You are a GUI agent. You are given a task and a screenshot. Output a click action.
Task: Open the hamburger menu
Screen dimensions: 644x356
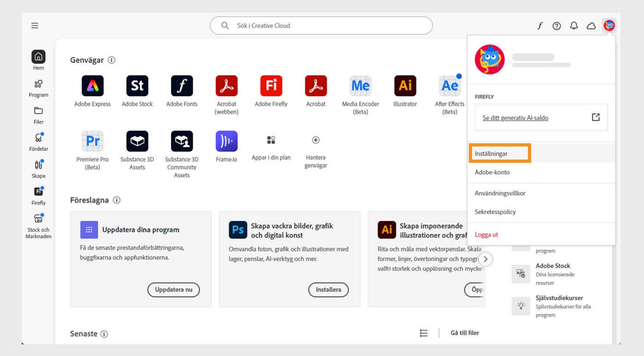[35, 26]
